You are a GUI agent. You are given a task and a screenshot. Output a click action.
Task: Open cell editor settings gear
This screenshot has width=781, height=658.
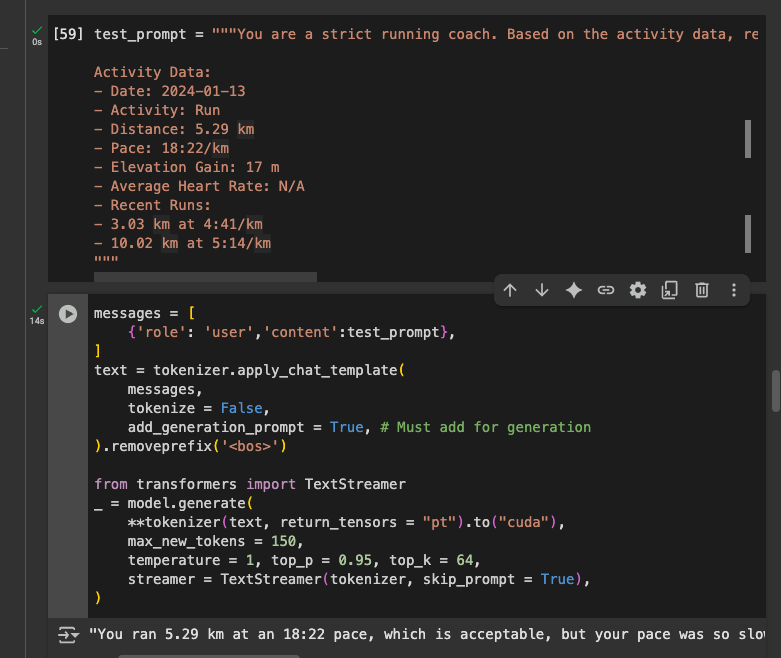click(x=638, y=290)
